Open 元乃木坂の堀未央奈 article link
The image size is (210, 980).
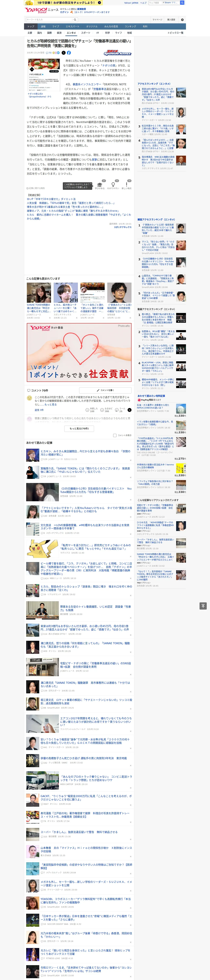[86, 935]
